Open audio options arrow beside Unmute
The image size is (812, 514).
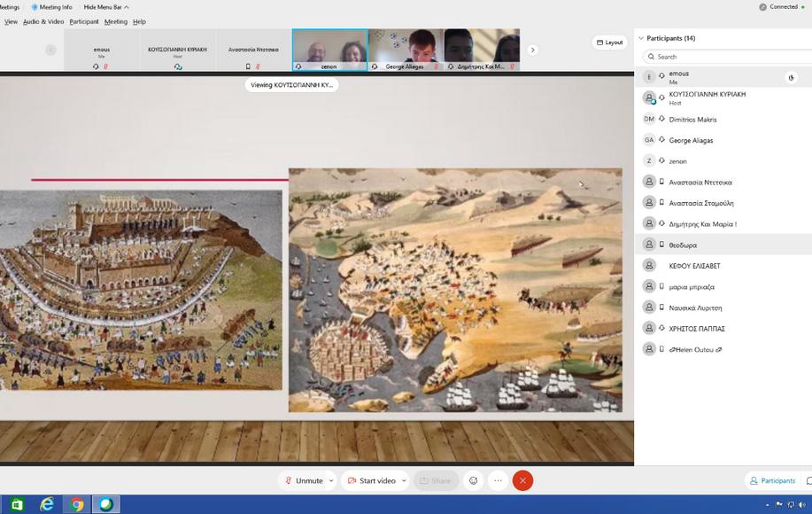331,481
